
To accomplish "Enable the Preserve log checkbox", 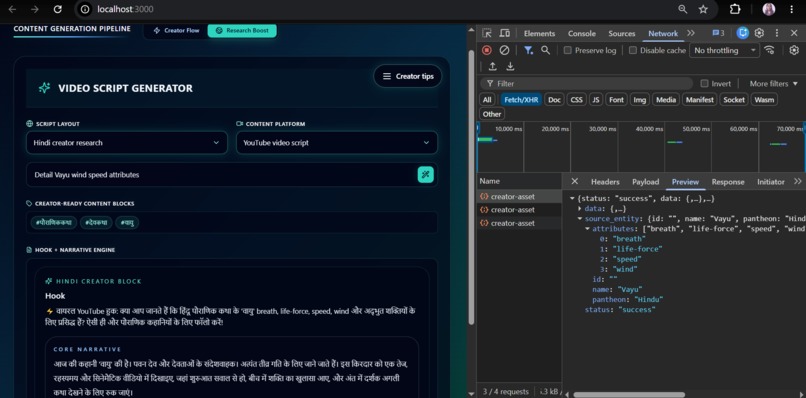I will pyautogui.click(x=567, y=50).
